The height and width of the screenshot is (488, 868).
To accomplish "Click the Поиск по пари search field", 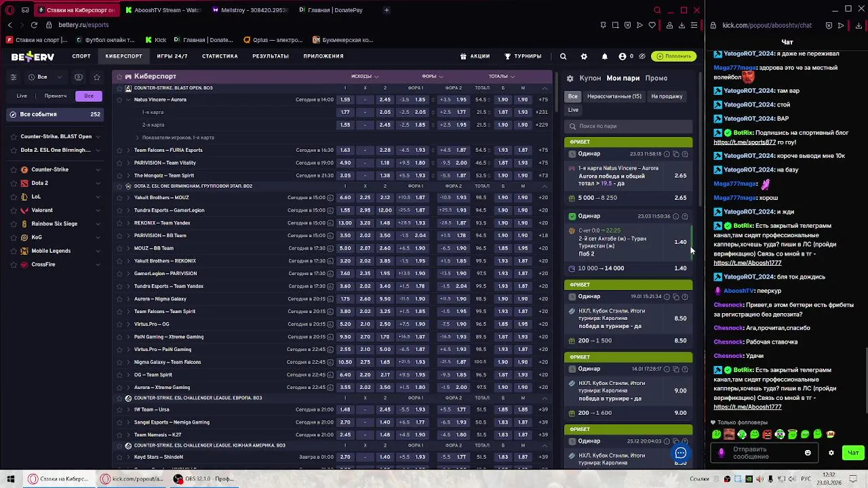I will click(x=629, y=126).
